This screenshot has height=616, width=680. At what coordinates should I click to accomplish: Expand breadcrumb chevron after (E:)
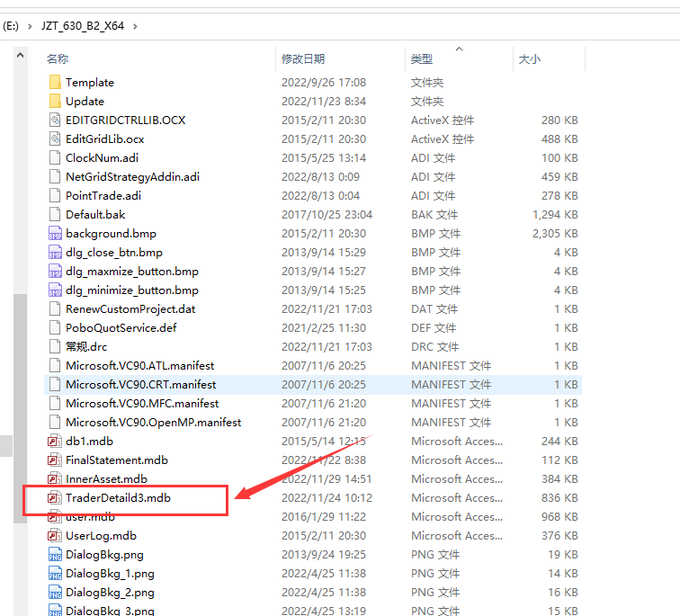30,26
